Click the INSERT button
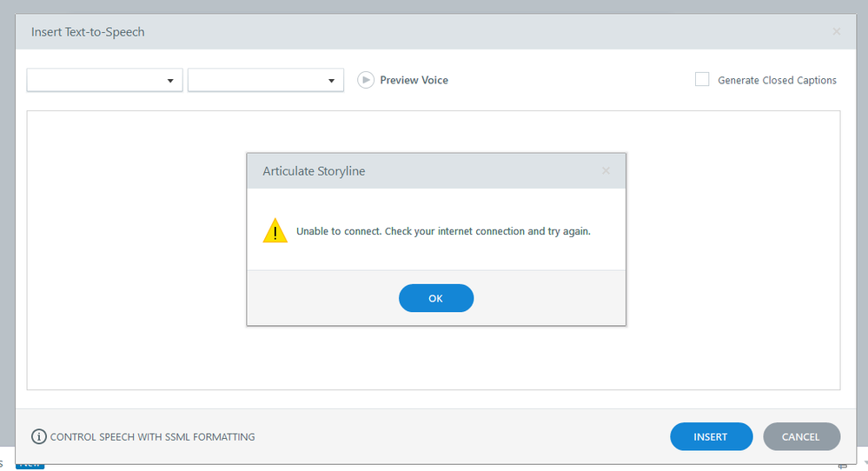 tap(711, 437)
